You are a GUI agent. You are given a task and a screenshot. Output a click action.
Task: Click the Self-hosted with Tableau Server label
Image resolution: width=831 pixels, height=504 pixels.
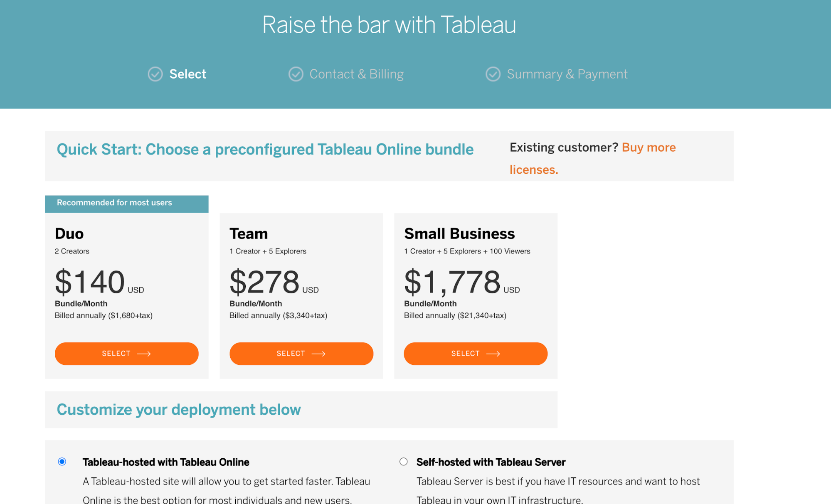pyautogui.click(x=491, y=462)
